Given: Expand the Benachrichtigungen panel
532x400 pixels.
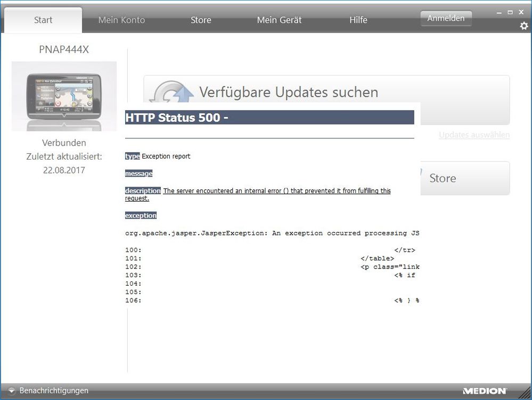Looking at the screenshot, I should coord(48,391).
